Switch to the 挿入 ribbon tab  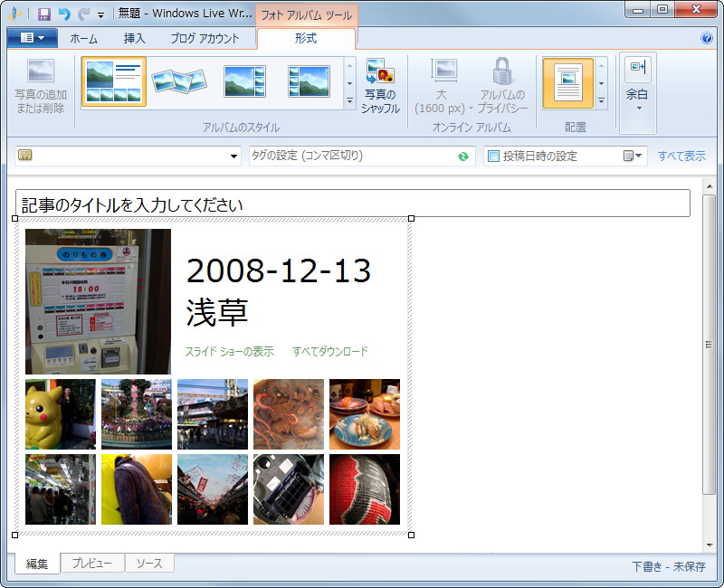click(x=134, y=37)
